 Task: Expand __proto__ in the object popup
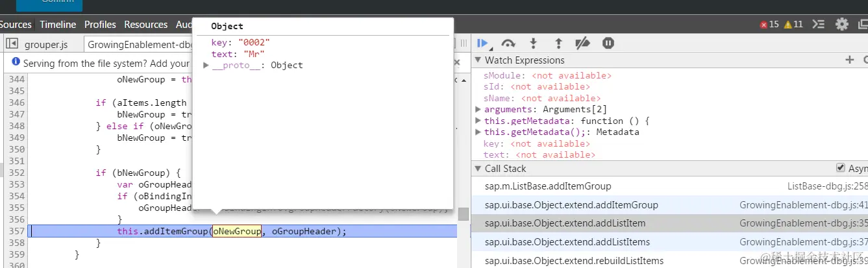pos(206,66)
